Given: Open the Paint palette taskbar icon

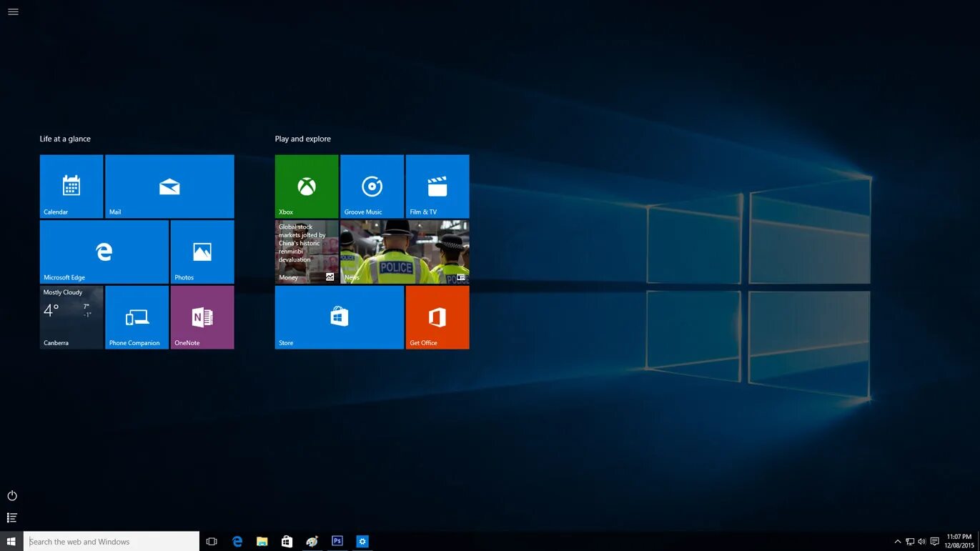Looking at the screenshot, I should pos(312,542).
